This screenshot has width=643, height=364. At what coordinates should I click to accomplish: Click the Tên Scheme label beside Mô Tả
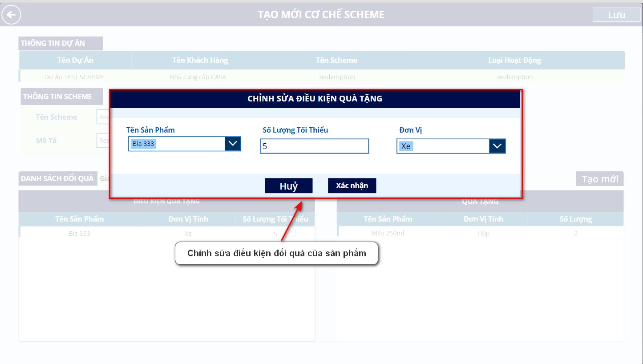click(x=57, y=117)
